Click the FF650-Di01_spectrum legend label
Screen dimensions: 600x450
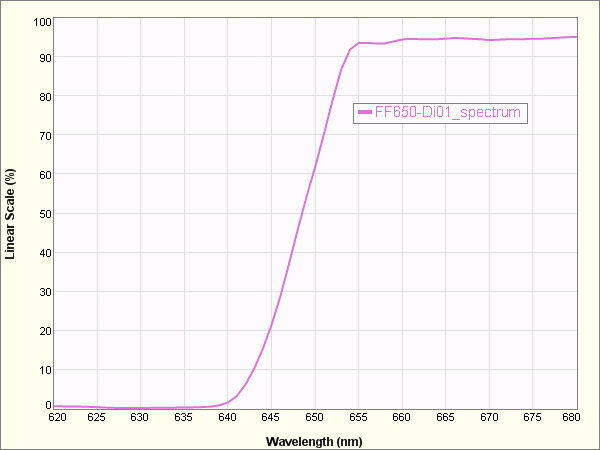(x=448, y=113)
